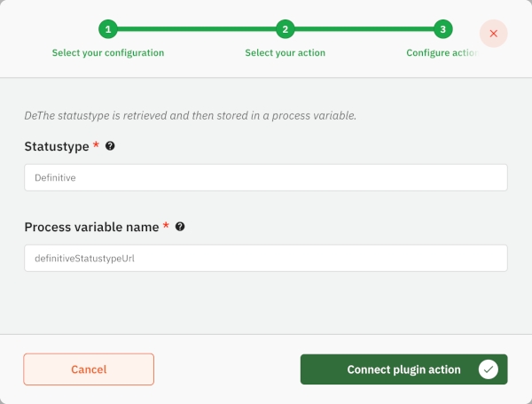
Task: Click the checkmark icon on Connect button
Action: coord(488,369)
